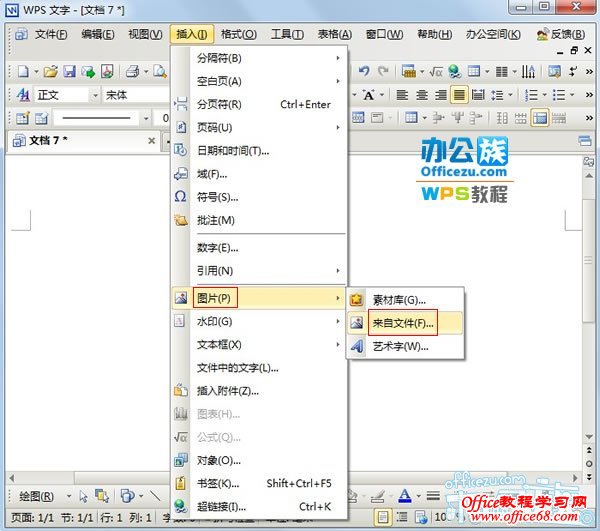Choose 艺术字(W)... WordArt item

[x=405, y=347]
